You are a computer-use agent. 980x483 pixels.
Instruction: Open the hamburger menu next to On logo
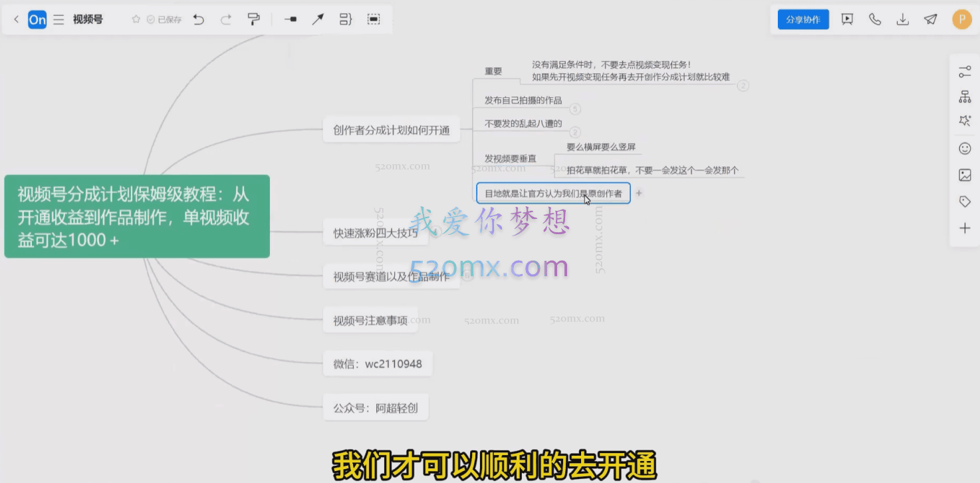click(59, 19)
